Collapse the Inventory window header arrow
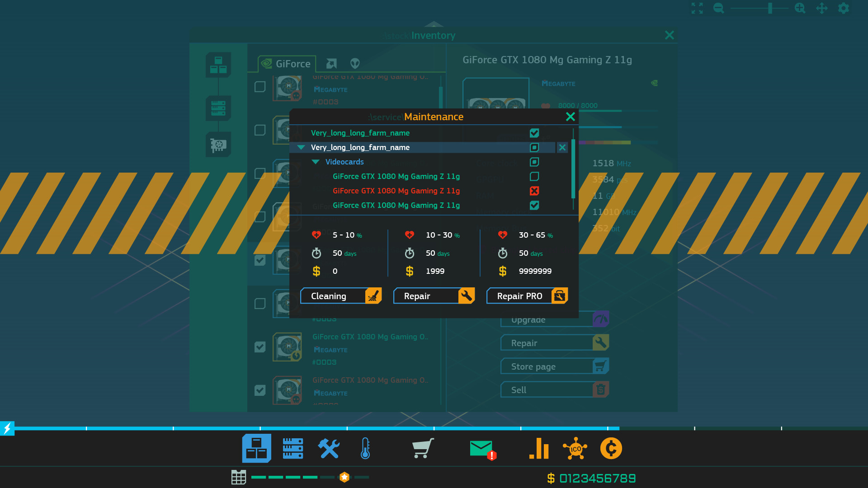The width and height of the screenshot is (868, 488). tap(434, 24)
